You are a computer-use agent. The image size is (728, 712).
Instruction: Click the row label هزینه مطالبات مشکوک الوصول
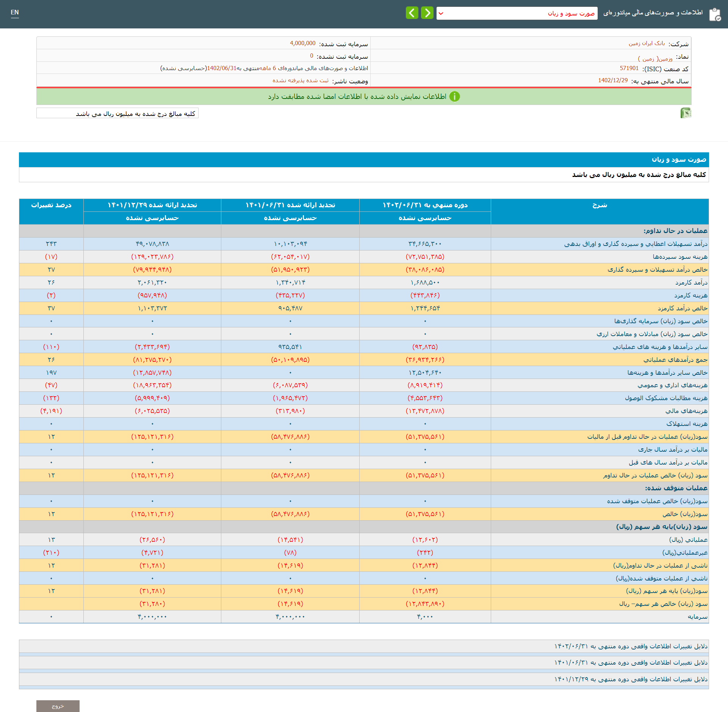(x=666, y=398)
